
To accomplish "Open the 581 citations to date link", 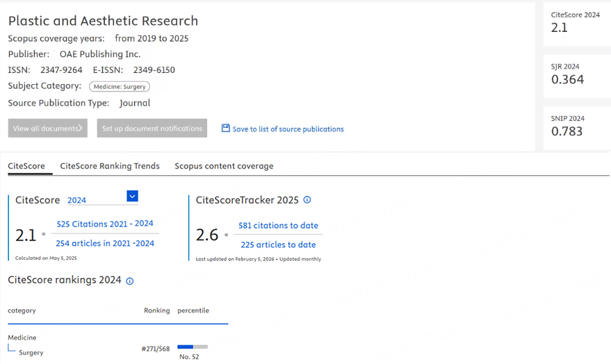I will click(278, 225).
